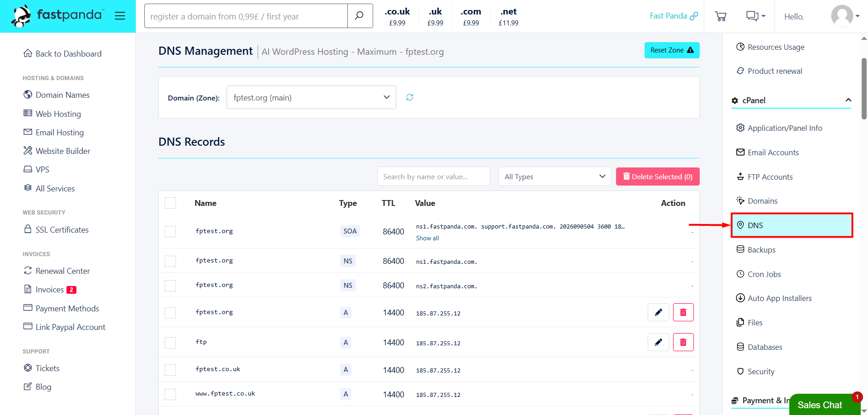The height and width of the screenshot is (415, 868).
Task: Open Link Paypal Account
Action: pyautogui.click(x=64, y=327)
